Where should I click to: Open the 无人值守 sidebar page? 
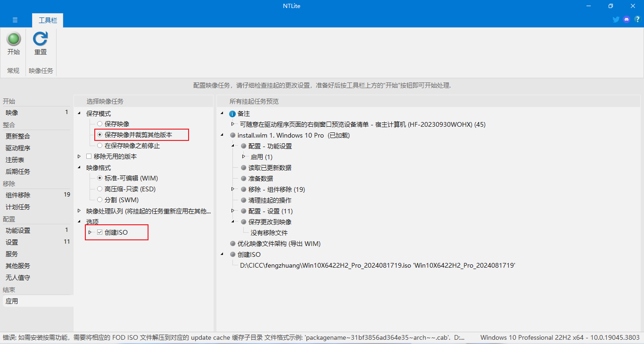click(x=37, y=278)
